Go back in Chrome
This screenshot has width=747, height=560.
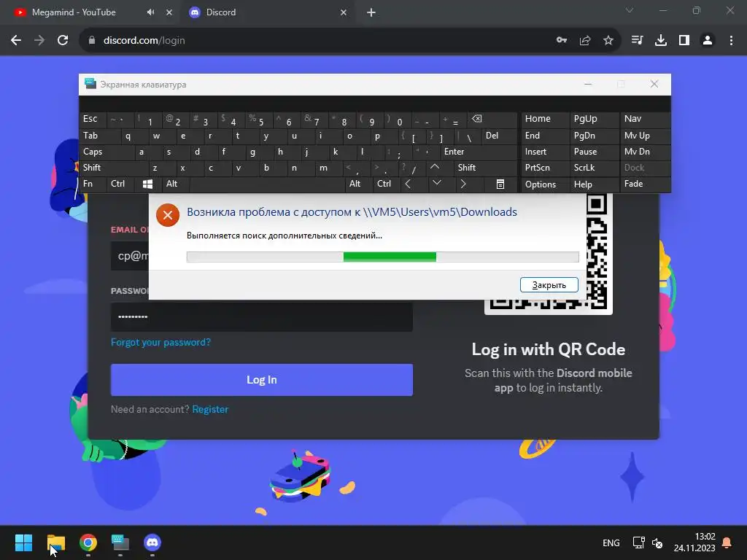[16, 41]
